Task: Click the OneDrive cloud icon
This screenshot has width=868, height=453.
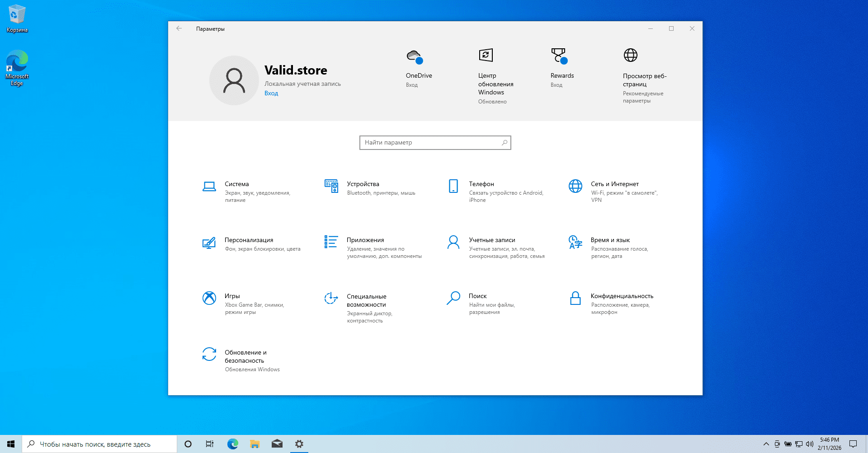Action: click(414, 57)
